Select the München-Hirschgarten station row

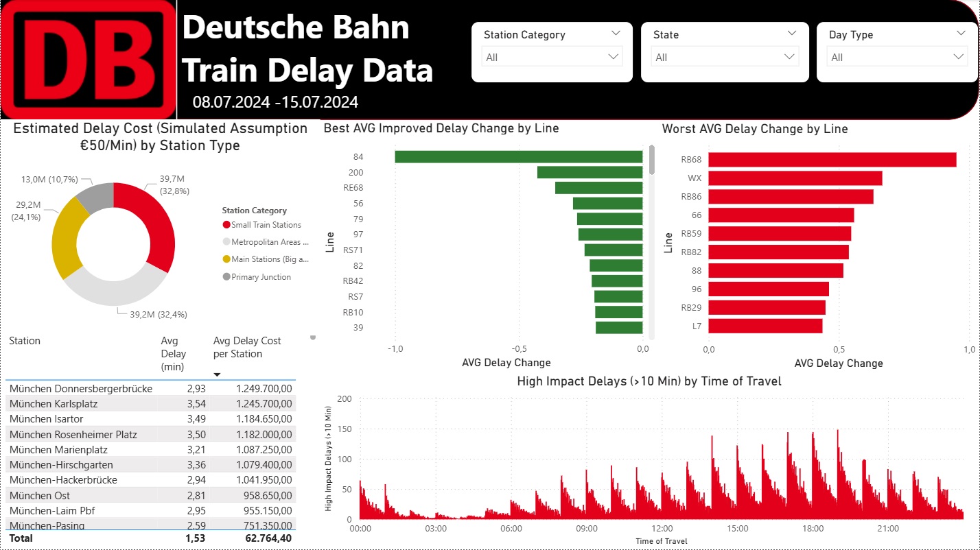[151, 465]
